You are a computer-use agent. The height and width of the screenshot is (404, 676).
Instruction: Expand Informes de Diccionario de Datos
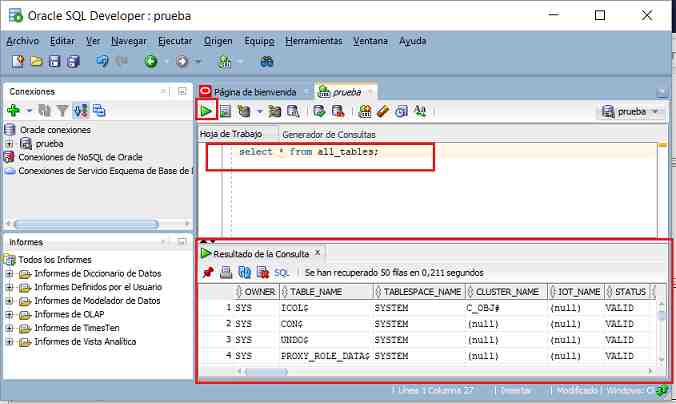point(9,274)
